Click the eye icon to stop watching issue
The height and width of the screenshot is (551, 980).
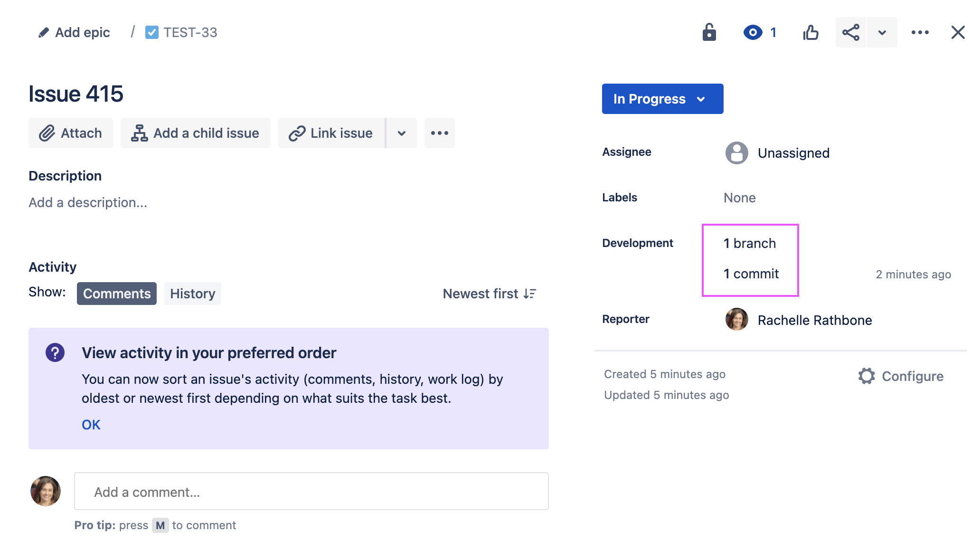click(753, 32)
